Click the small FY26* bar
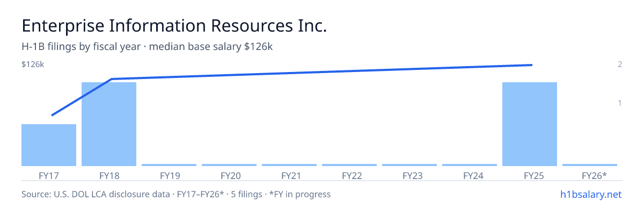This screenshot has height=215, width=644. pos(590,165)
